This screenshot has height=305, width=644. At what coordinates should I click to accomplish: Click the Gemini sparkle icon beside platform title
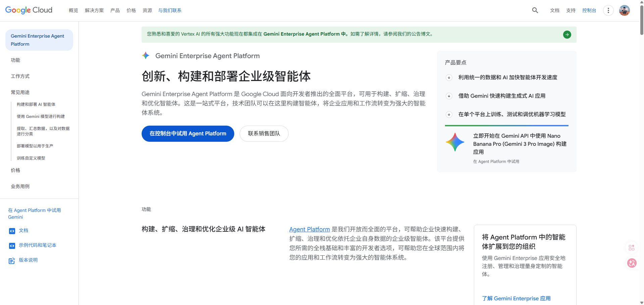tap(146, 55)
